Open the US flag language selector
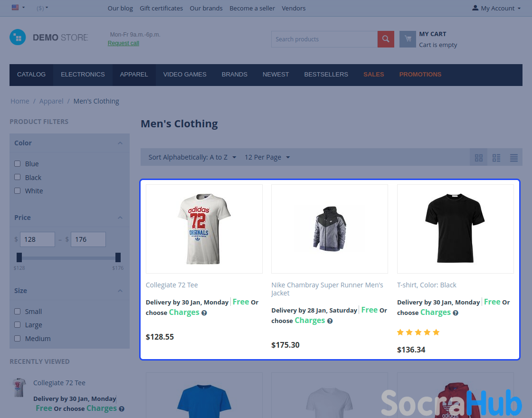532x418 pixels. 18,8
